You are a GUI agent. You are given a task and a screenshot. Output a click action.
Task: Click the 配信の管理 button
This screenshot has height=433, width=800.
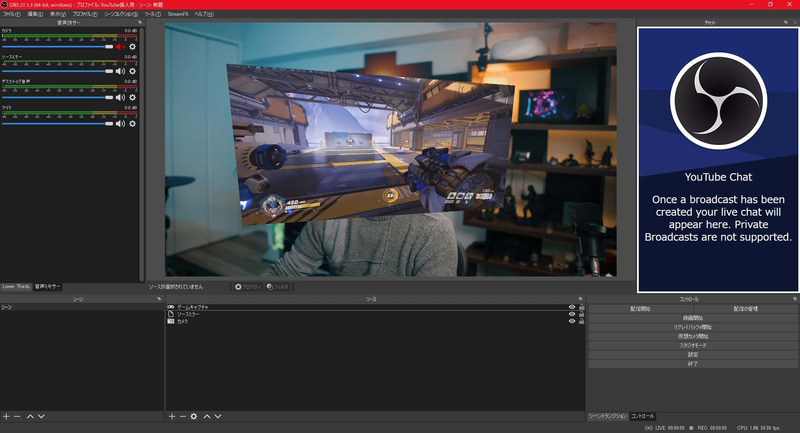pyautogui.click(x=746, y=309)
